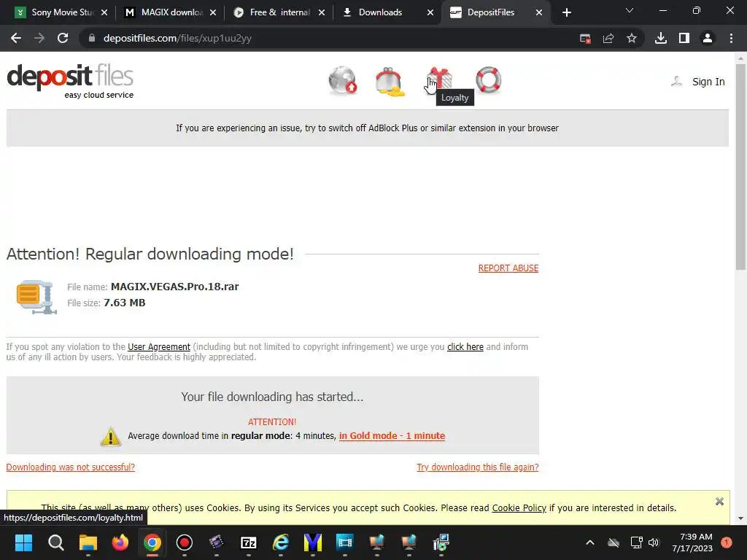Go forward to the next page
This screenshot has height=560, width=747.
pos(39,38)
